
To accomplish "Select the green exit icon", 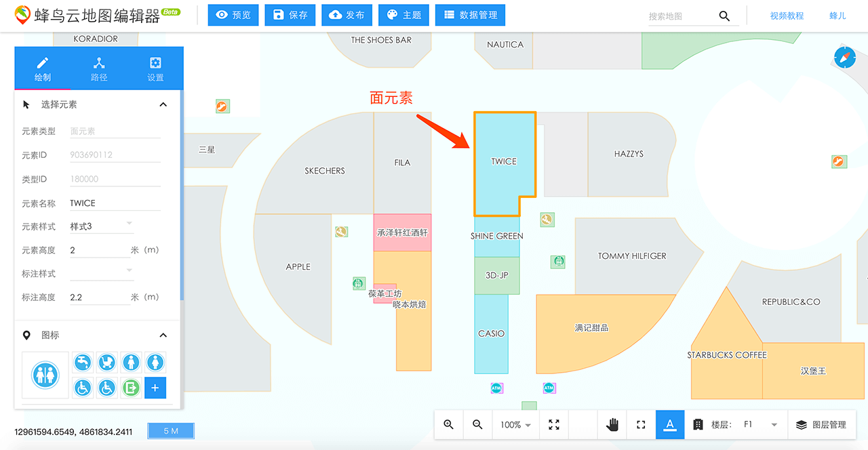I will [131, 388].
